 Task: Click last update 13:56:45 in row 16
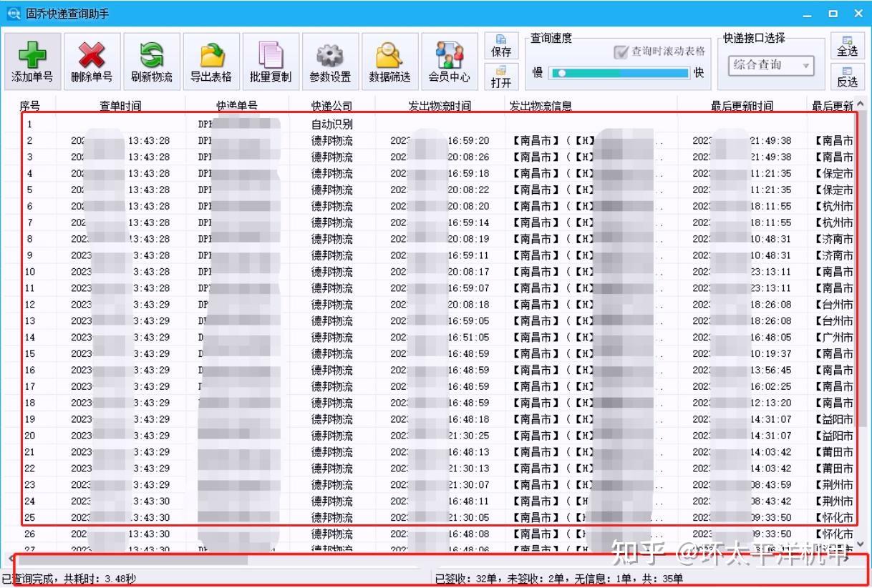point(771,371)
